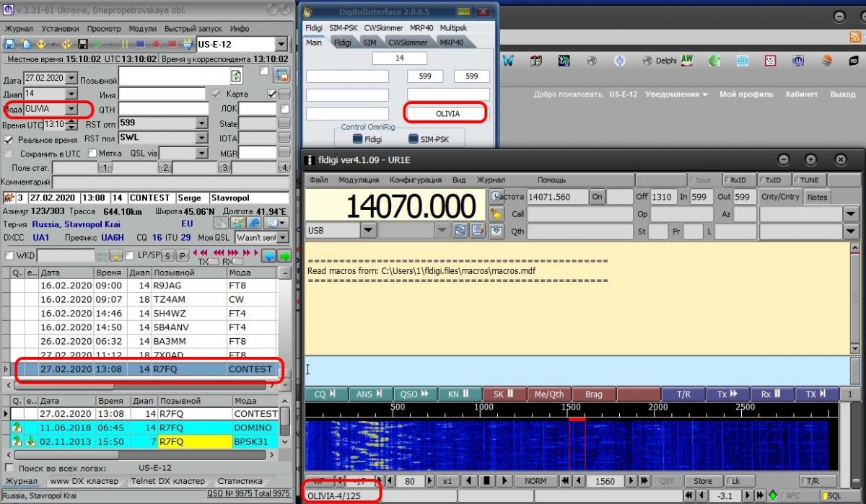866x504 pixels.
Task: Click the blue floppy save icon in logger toolbar
Action: pyautogui.click(x=10, y=44)
